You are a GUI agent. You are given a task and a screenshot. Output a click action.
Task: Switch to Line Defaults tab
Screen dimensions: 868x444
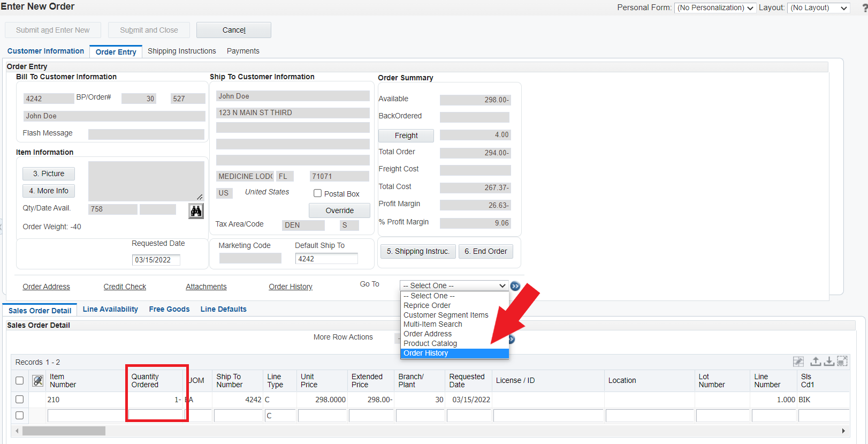tap(224, 309)
